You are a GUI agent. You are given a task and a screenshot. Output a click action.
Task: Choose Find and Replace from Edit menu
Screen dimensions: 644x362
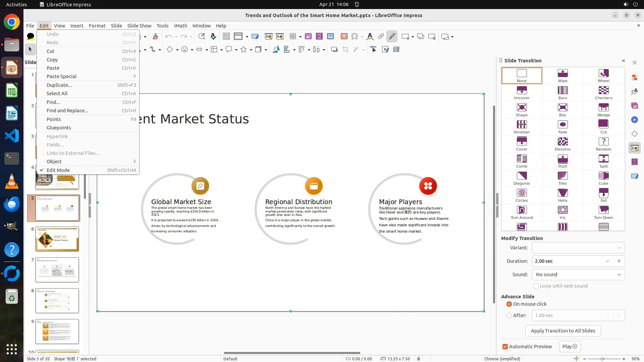coord(67,111)
